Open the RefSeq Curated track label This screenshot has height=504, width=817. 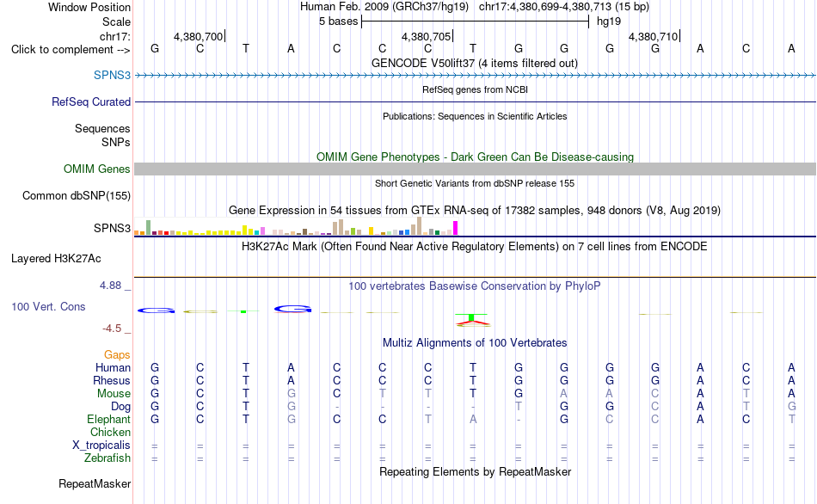tap(90, 101)
